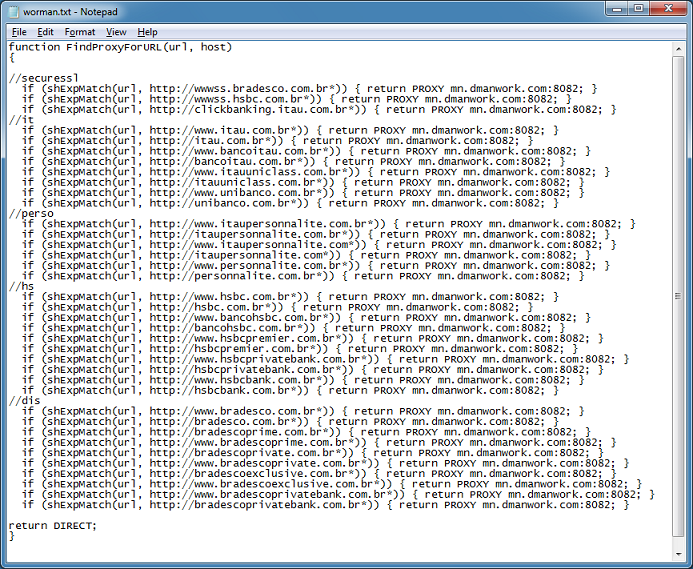Click the //it comment line
This screenshot has width=693, height=569.
tap(21, 120)
